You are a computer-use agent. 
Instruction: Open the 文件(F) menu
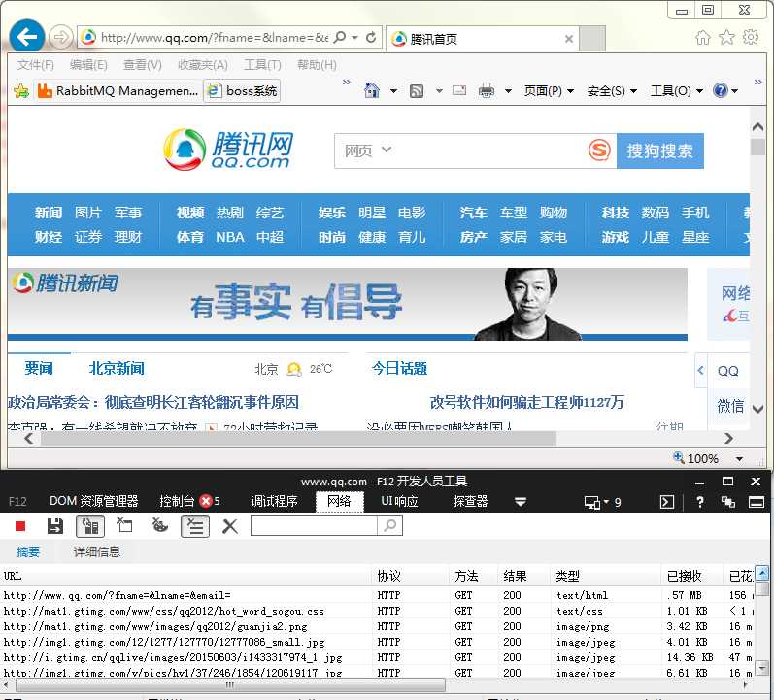tap(35, 65)
